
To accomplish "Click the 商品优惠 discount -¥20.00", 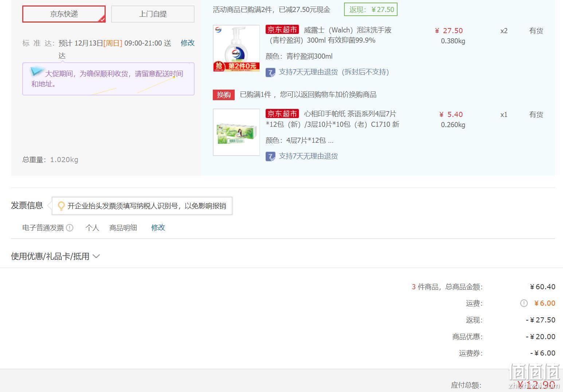I will 540,337.
